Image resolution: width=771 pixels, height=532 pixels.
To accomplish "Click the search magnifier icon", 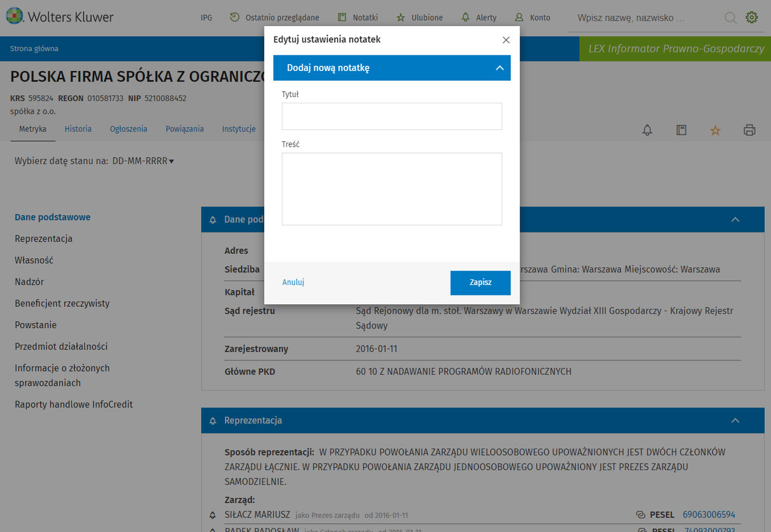I will pyautogui.click(x=731, y=18).
